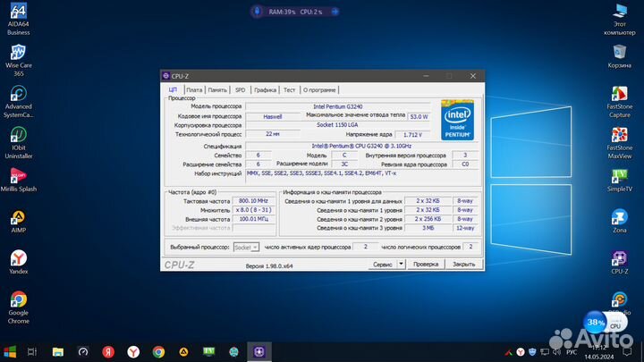
Task: Click the 2 x 256 КБ level 2 cache value
Action: tap(428, 219)
